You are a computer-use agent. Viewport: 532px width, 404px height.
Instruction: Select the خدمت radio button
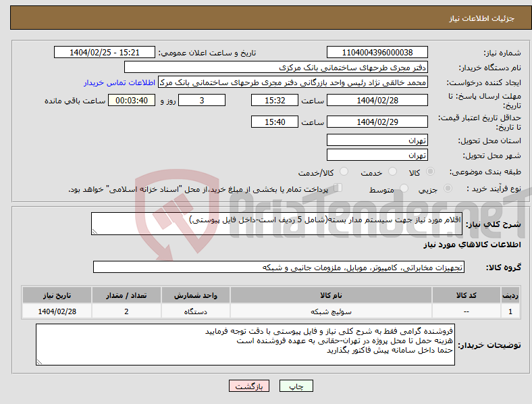click(392, 172)
